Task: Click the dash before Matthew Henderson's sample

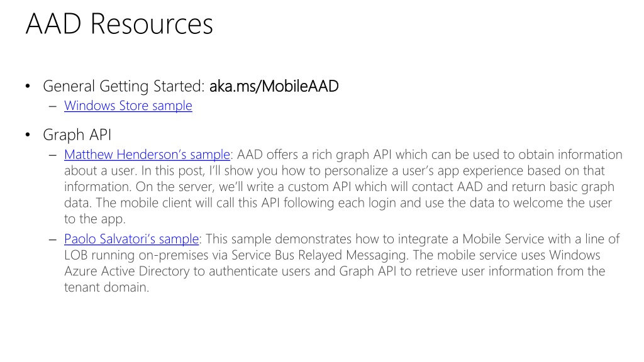Action: pyautogui.click(x=52, y=155)
